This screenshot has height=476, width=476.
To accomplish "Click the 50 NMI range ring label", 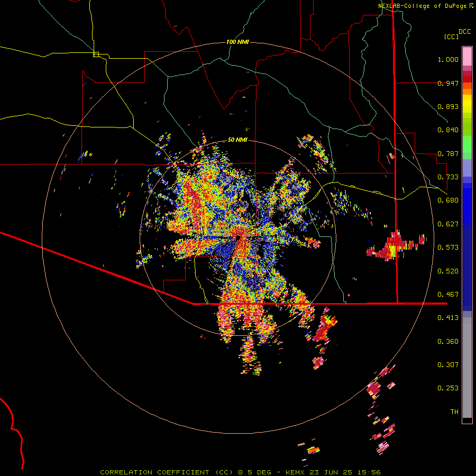I will [x=237, y=140].
